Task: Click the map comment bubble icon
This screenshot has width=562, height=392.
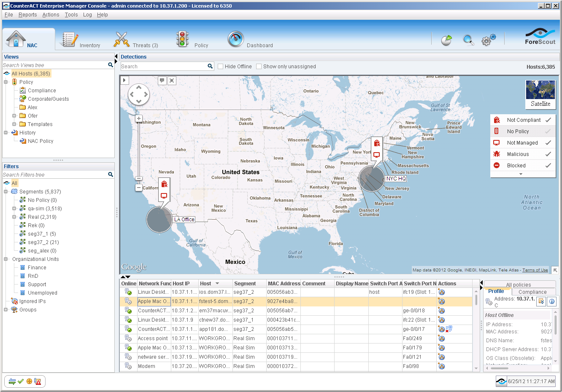Action: [x=162, y=80]
